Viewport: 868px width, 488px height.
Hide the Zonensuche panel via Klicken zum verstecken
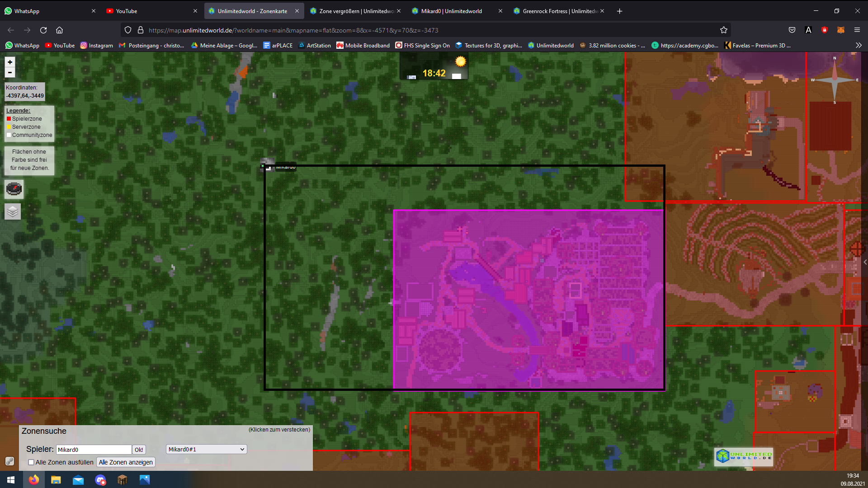pos(279,430)
